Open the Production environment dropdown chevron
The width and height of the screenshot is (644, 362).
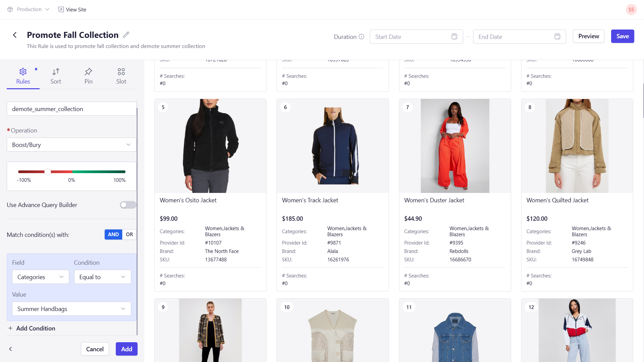tap(47, 9)
